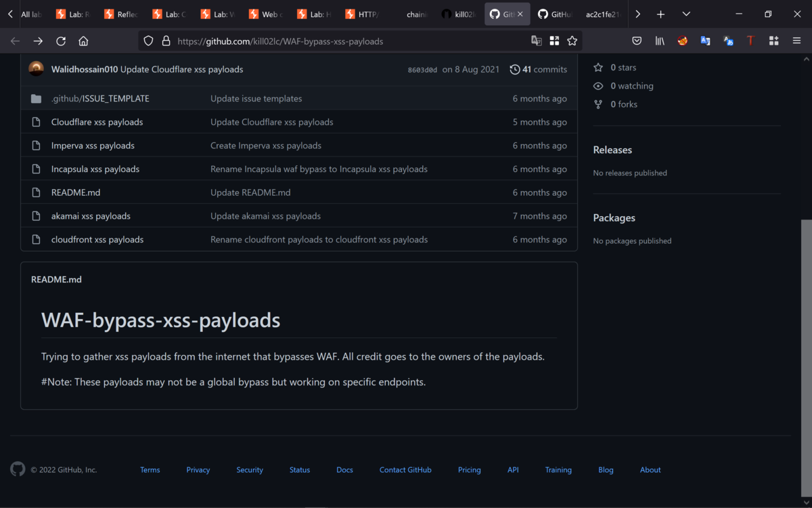This screenshot has width=812, height=508.
Task: Switch to the Reflec tab
Action: point(122,14)
